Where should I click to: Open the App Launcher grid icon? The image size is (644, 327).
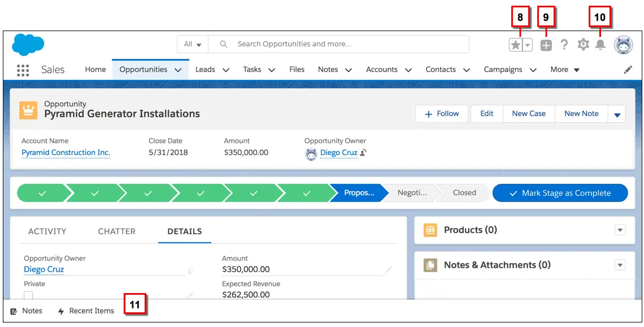point(23,70)
